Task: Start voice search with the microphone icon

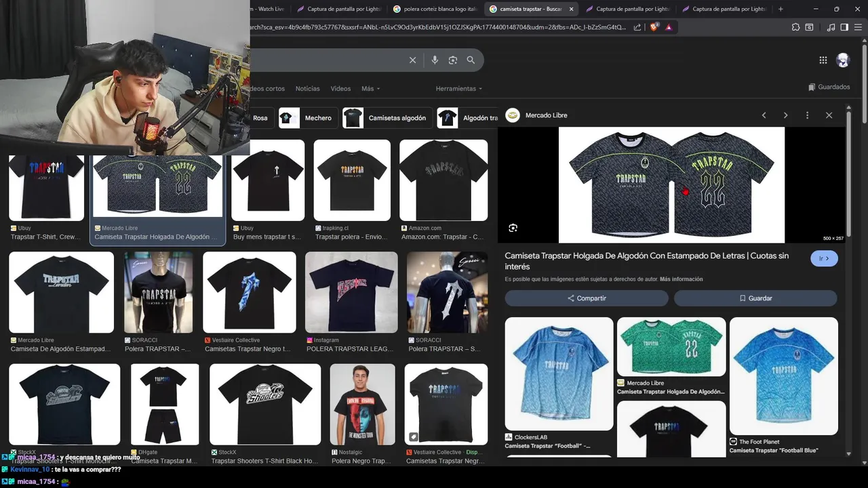Action: click(435, 60)
